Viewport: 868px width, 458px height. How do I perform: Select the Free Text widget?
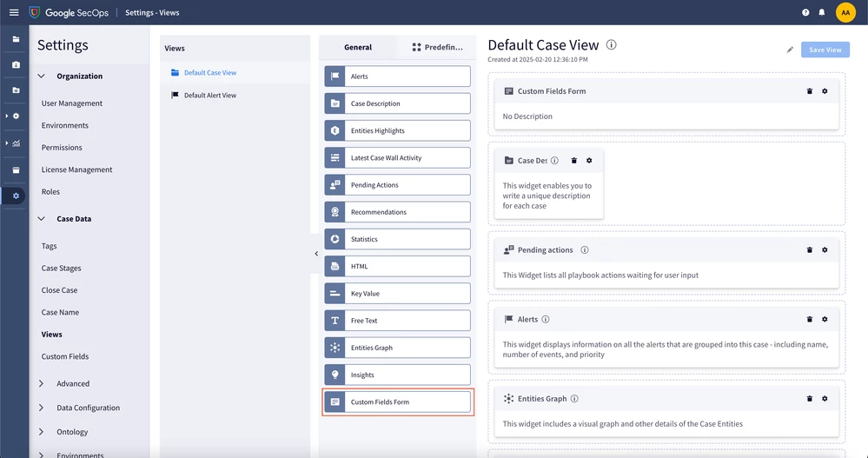(x=397, y=321)
